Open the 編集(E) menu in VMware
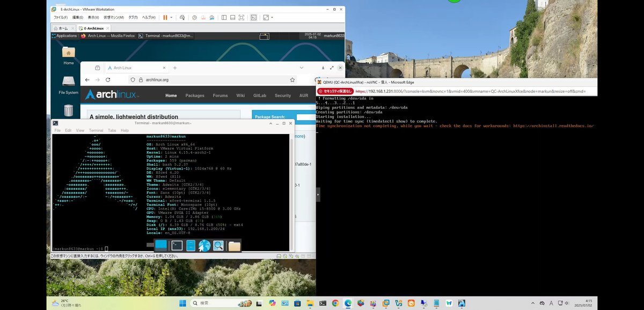644x310 pixels. point(78,17)
